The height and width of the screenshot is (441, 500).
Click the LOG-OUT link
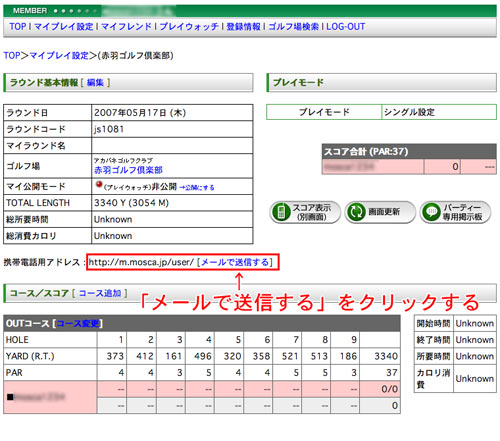coord(345,27)
